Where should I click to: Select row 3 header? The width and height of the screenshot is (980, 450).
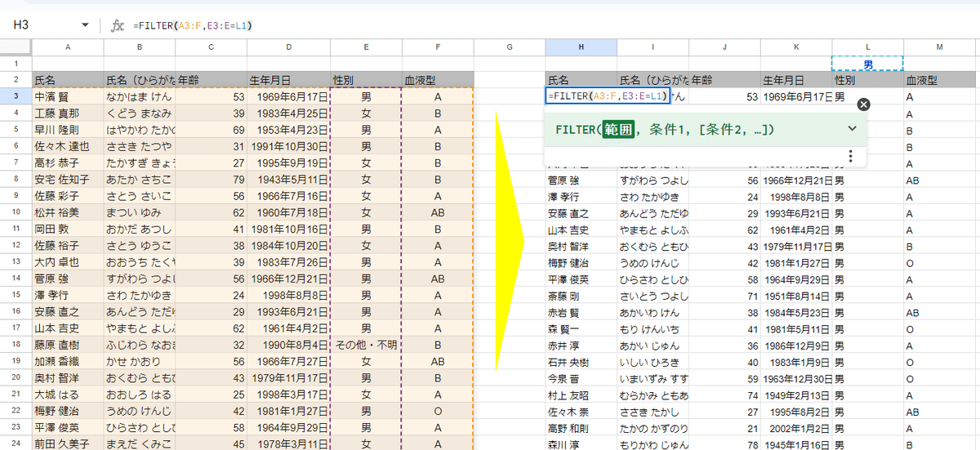(x=16, y=96)
